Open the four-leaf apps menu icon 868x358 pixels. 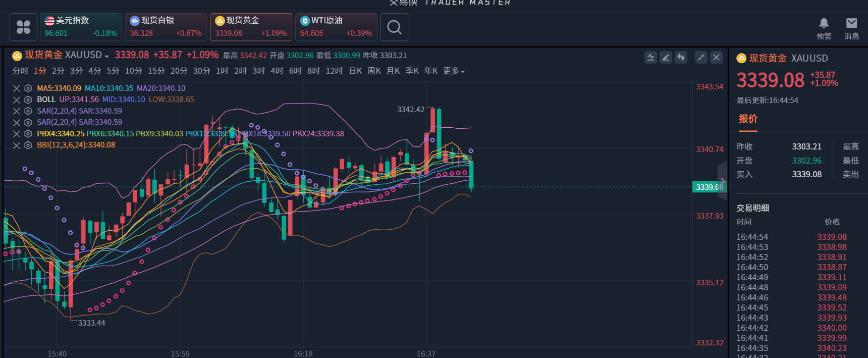[x=23, y=27]
